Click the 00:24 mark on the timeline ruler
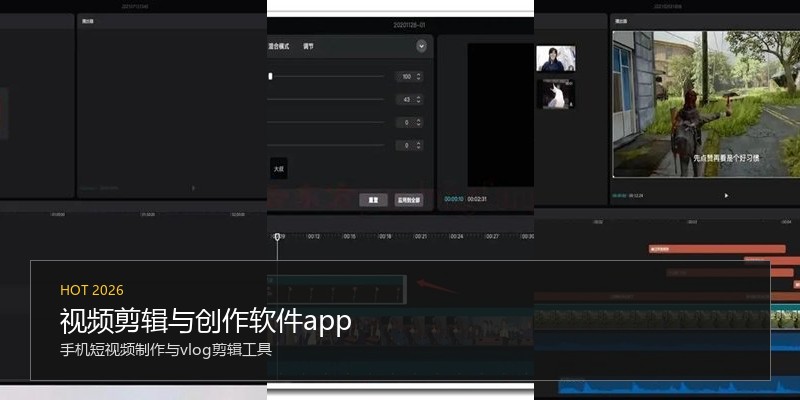800x400 pixels. click(x=457, y=236)
